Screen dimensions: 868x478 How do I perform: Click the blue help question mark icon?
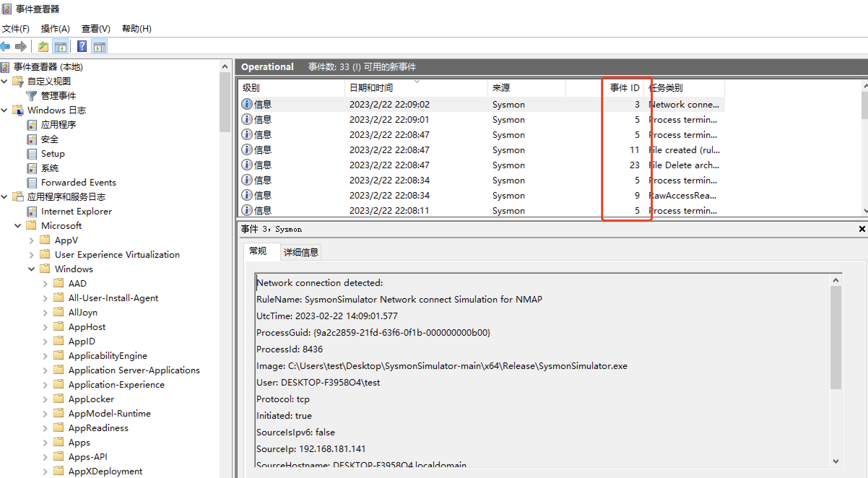[x=82, y=47]
